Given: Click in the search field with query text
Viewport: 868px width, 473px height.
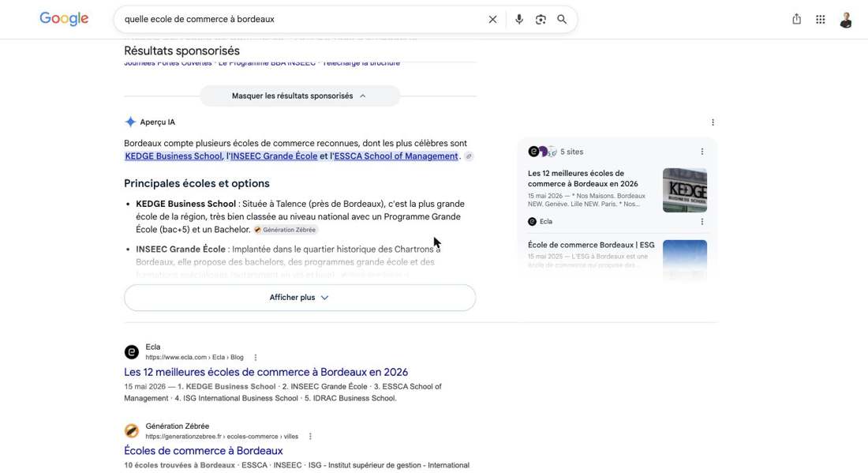Looking at the screenshot, I should coord(301,20).
